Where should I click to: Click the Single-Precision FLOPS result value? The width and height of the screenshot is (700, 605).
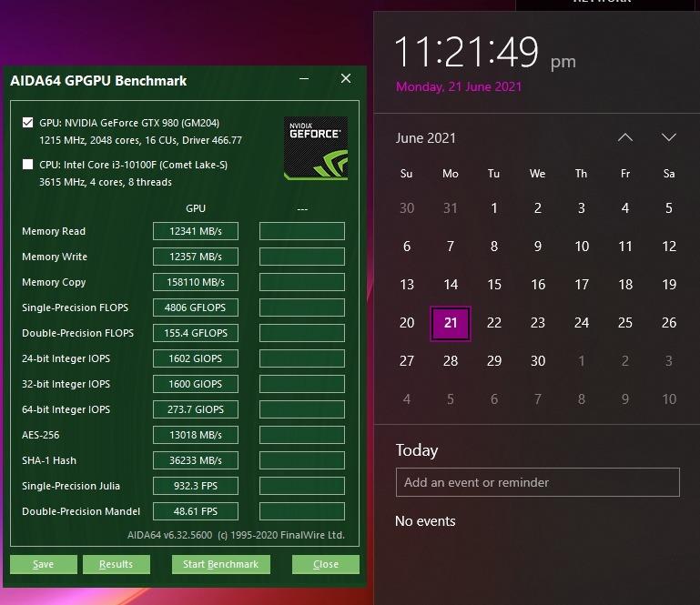click(195, 308)
